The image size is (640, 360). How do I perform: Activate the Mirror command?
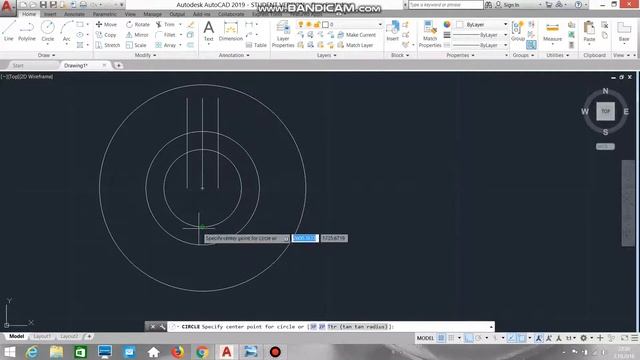pos(137,35)
